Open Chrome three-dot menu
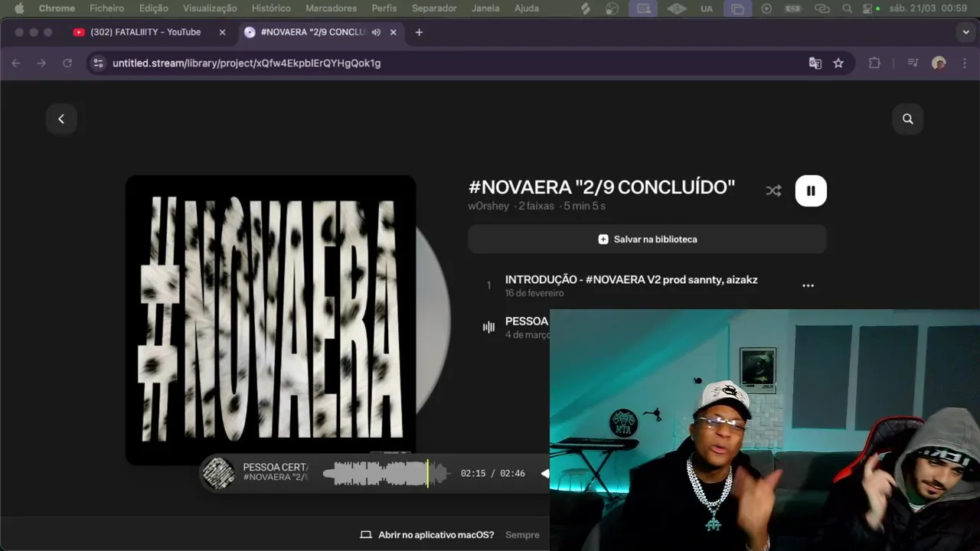This screenshot has width=980, height=551. click(x=965, y=63)
